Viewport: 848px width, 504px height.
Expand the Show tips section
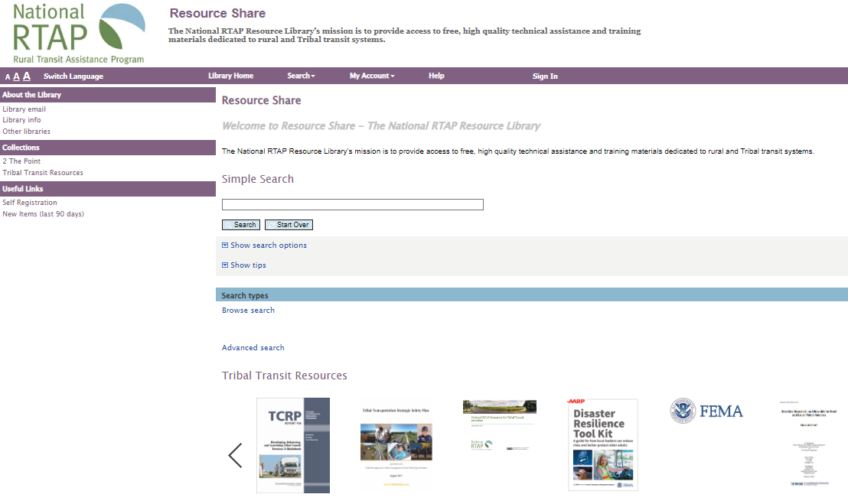click(x=243, y=265)
